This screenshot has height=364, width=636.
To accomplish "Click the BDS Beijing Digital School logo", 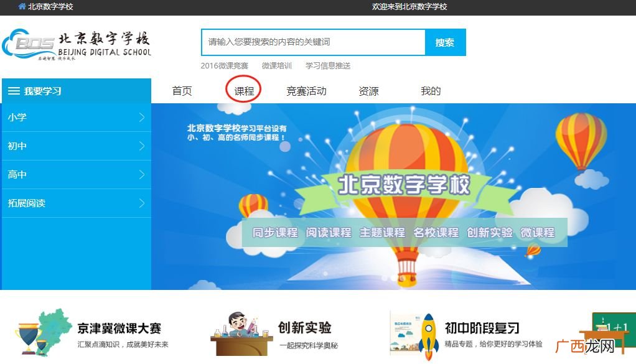I will point(77,45).
